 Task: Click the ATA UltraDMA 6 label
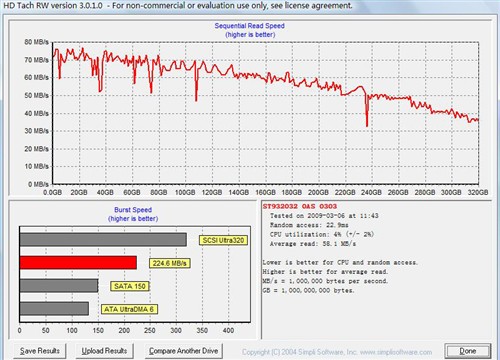(x=129, y=309)
